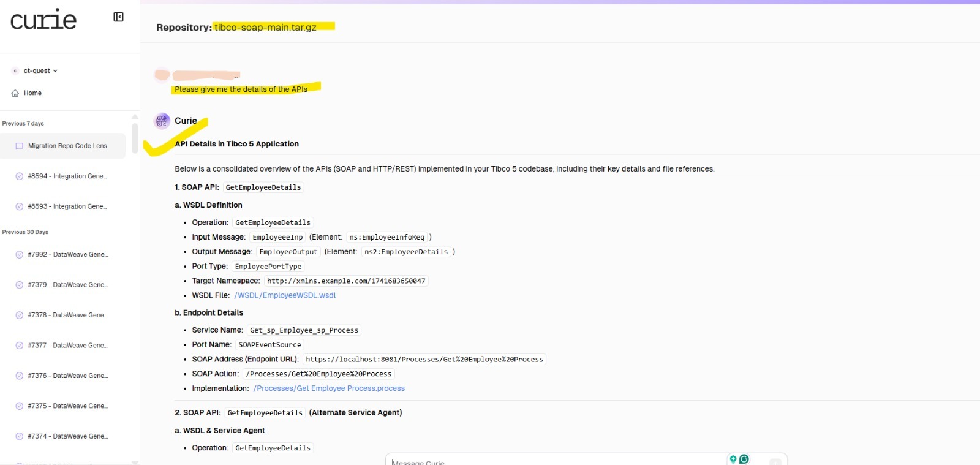Click the GetEmployeeDetails code tag under 1. SOAP API
Screen dimensions: 980x465
click(x=263, y=187)
